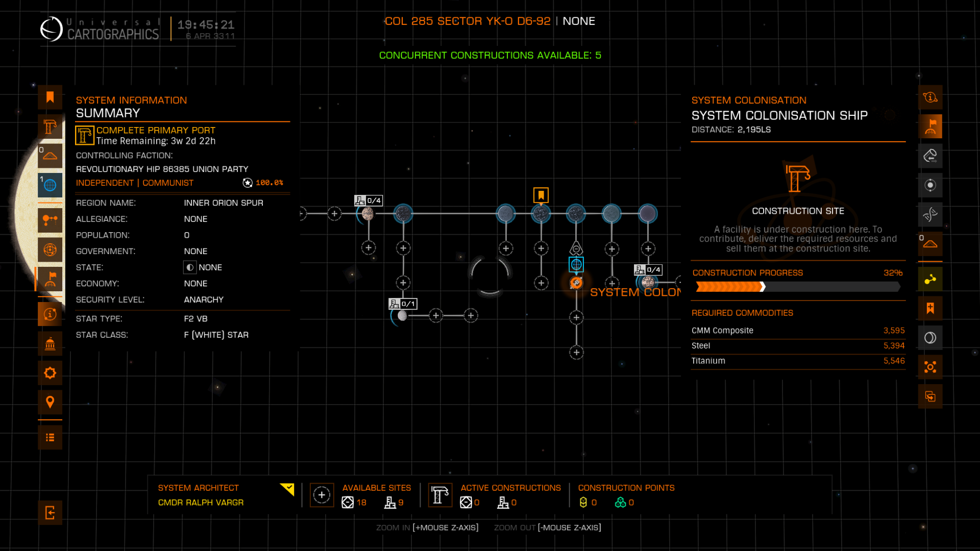Click the CMDR RALPH VARGR architect name
The image size is (980, 551).
[201, 503]
